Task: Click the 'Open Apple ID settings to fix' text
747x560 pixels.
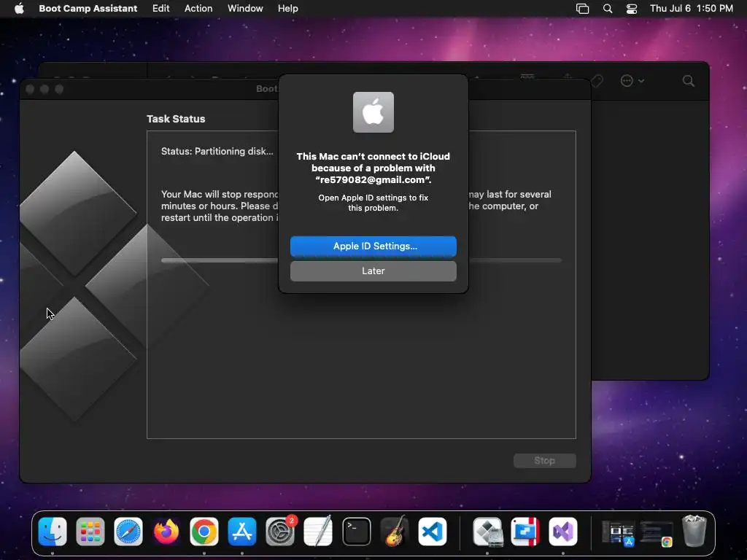Action: point(373,198)
